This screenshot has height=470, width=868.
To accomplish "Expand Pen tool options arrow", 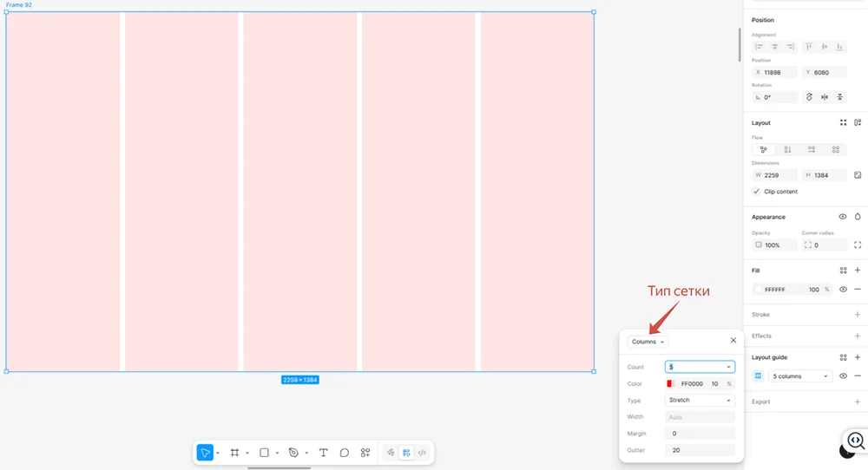I will coord(306,453).
